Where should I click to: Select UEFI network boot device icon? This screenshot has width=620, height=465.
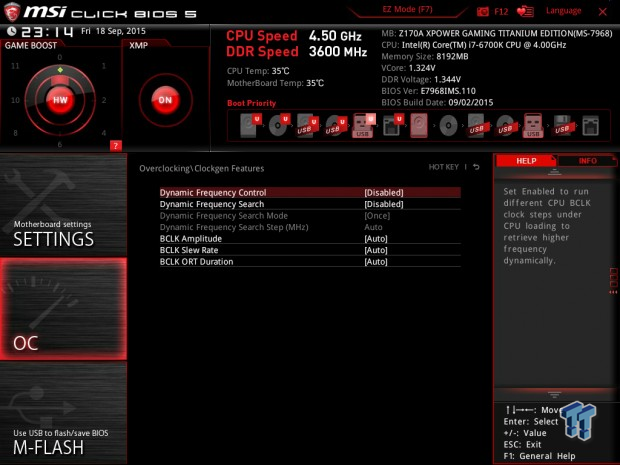point(393,125)
